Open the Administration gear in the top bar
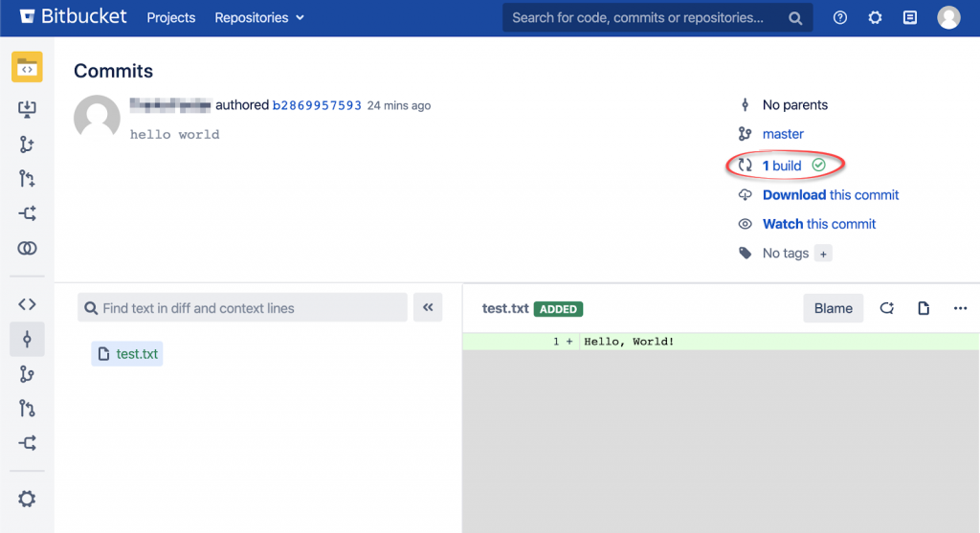Image resolution: width=980 pixels, height=533 pixels. [875, 17]
